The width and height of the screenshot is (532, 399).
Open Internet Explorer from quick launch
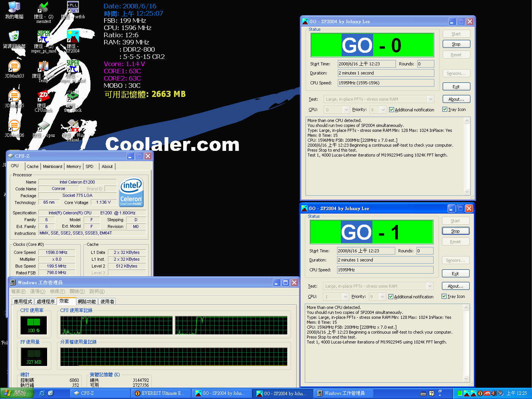click(x=42, y=393)
